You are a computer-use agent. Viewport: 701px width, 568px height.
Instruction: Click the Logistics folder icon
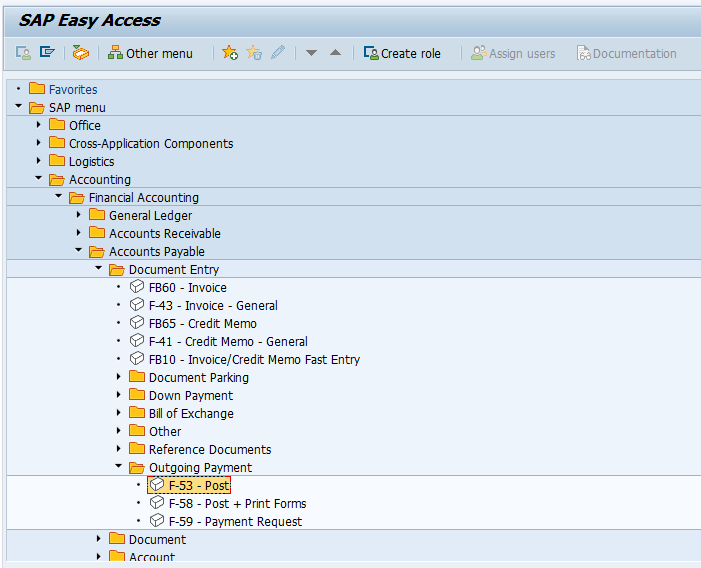(57, 160)
